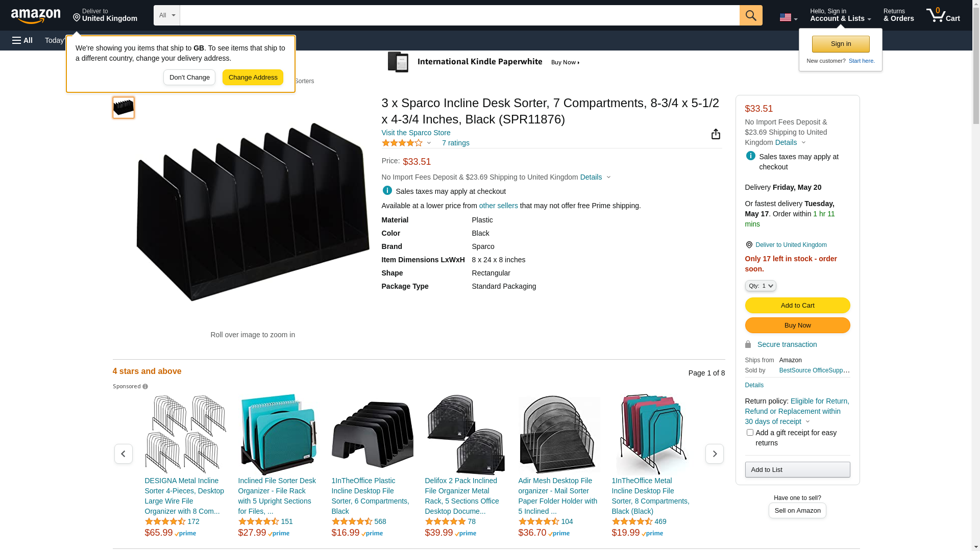Click the Buy Now button

pos(797,325)
